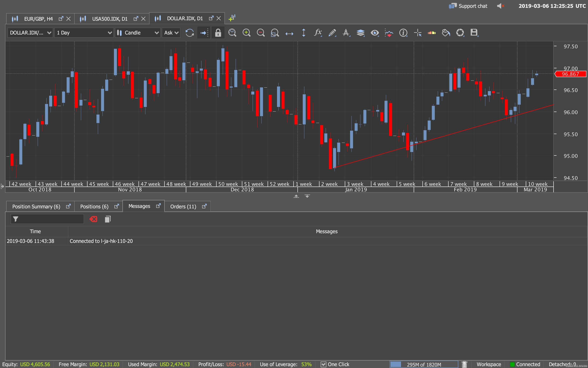Activate vertical scale arrow tool
588x368 pixels.
coord(303,33)
